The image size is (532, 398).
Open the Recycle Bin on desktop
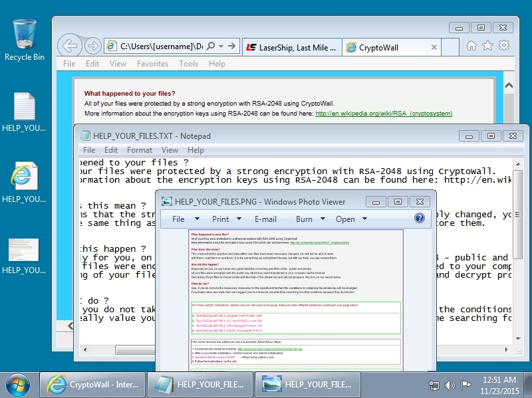(x=25, y=40)
